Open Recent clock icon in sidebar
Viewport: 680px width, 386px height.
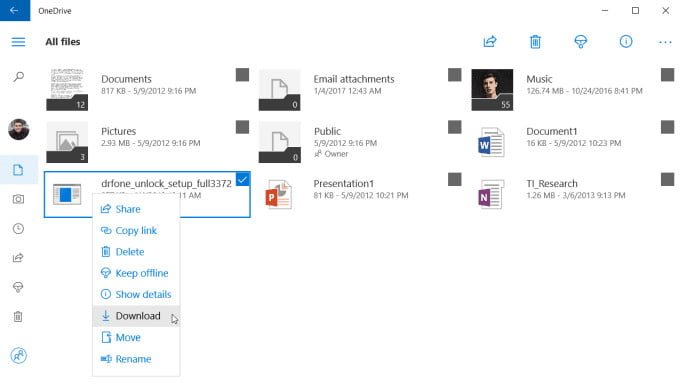point(18,229)
